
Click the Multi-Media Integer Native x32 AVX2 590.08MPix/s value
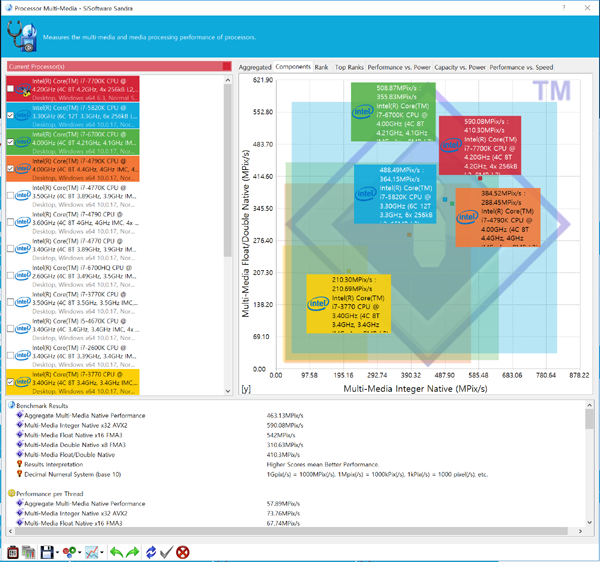[285, 425]
